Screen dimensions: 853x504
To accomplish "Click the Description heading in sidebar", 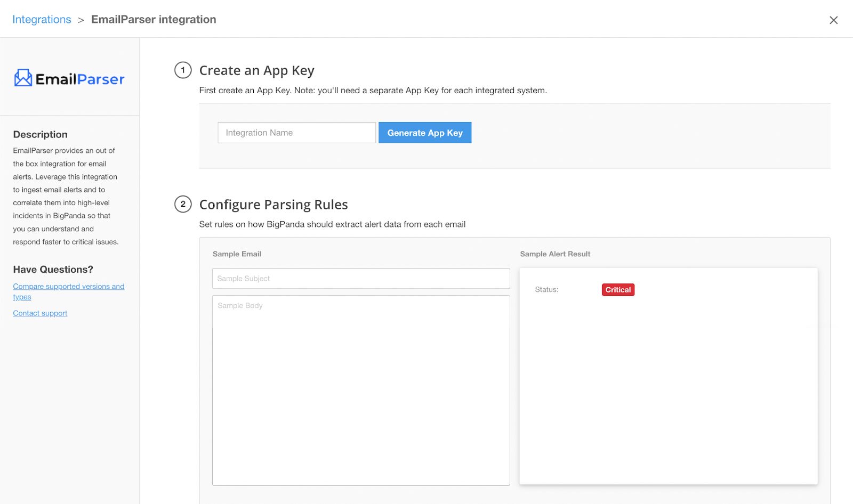I will [x=40, y=134].
